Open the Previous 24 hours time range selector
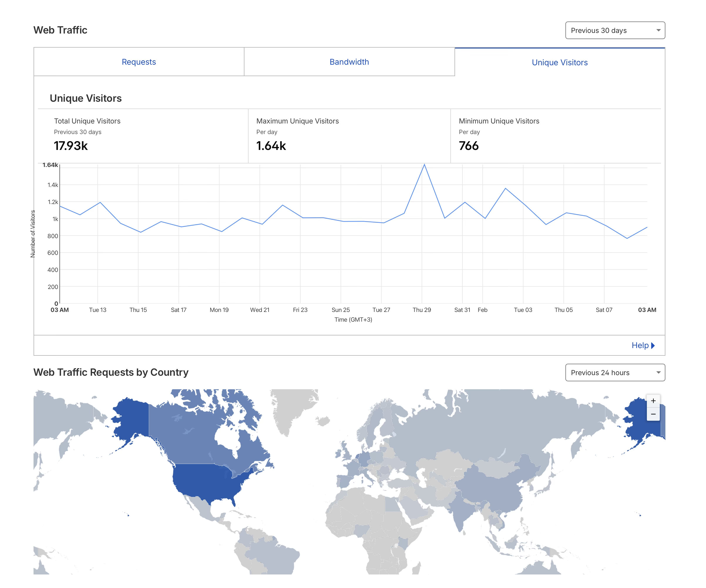This screenshot has width=706, height=588. pyautogui.click(x=615, y=372)
